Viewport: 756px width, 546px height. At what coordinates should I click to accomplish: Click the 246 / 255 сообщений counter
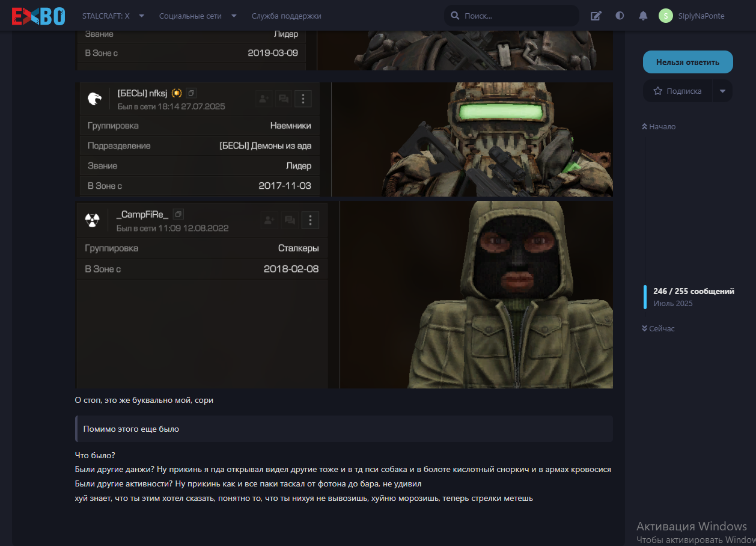point(694,291)
